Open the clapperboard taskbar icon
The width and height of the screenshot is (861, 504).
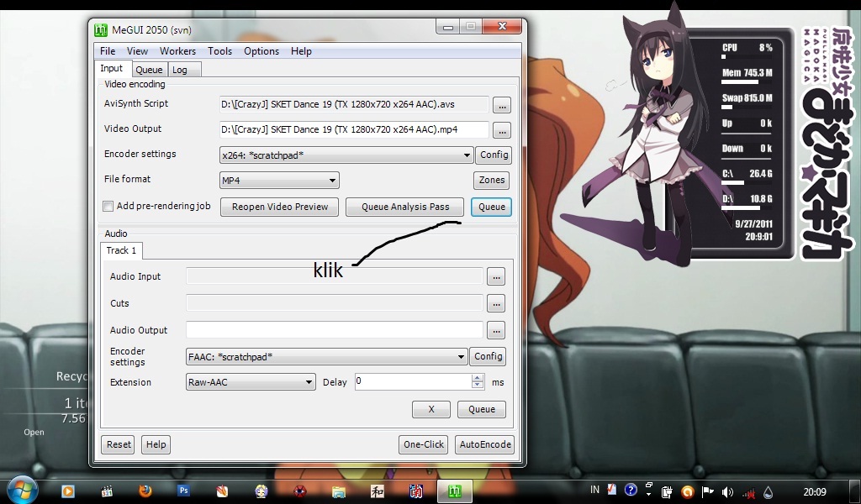(x=107, y=491)
